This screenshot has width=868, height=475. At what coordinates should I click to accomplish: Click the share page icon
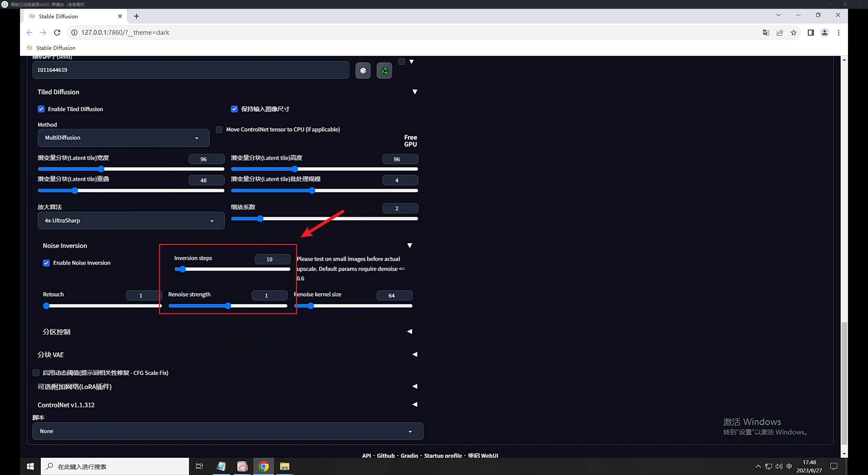coord(780,33)
